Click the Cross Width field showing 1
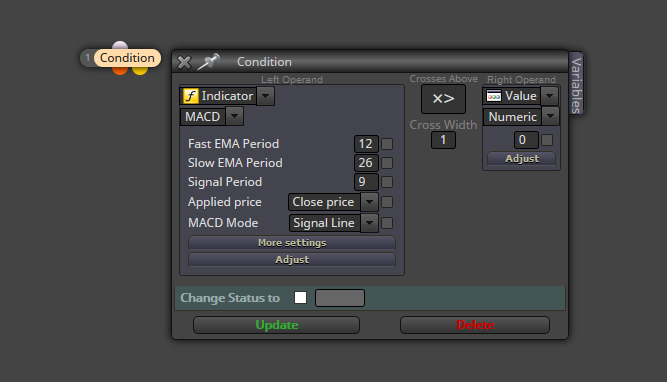The width and height of the screenshot is (667, 382). (443, 140)
